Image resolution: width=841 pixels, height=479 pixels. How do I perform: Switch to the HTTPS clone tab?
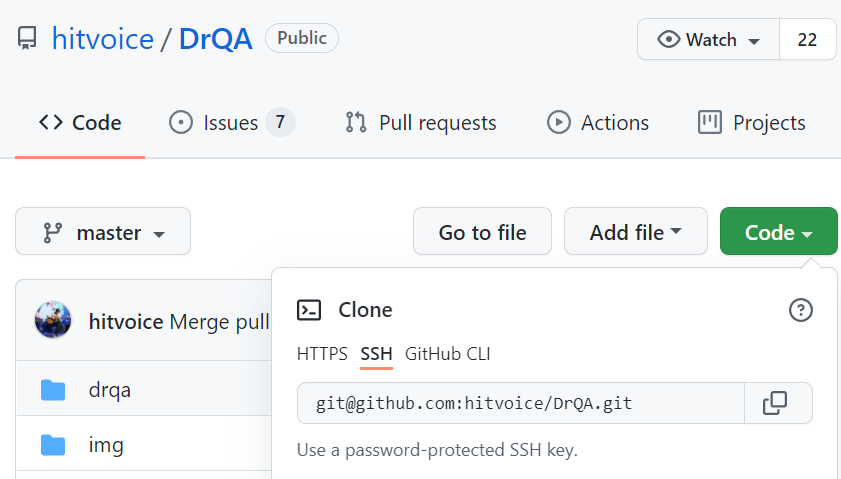(x=322, y=354)
